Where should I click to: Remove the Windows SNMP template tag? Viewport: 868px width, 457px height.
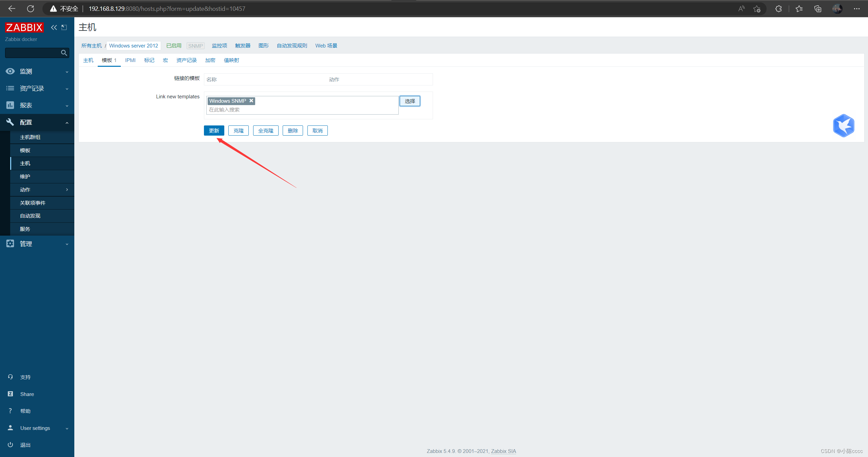click(x=251, y=101)
